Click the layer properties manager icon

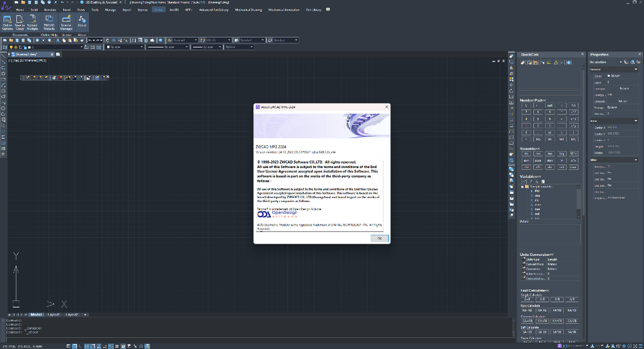[5, 47]
